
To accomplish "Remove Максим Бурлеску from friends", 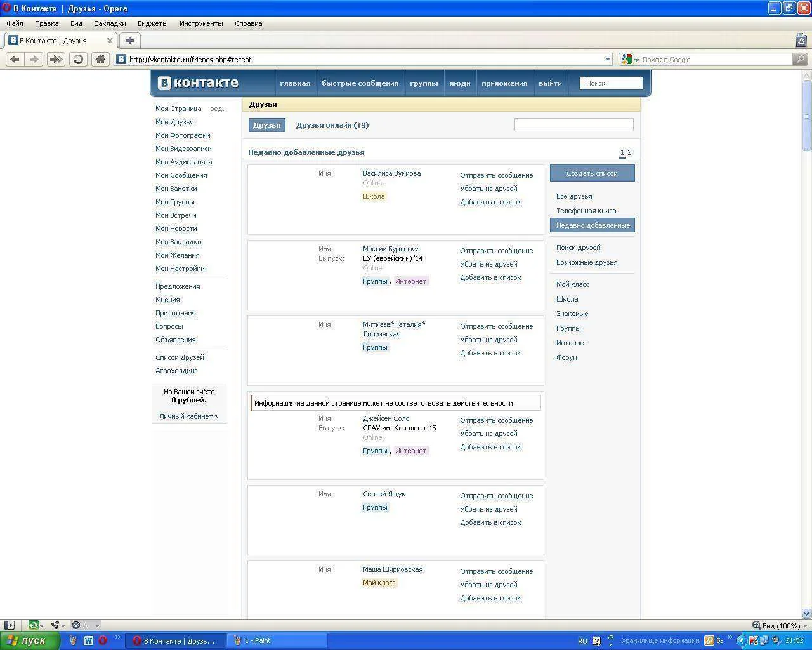I will (x=488, y=264).
